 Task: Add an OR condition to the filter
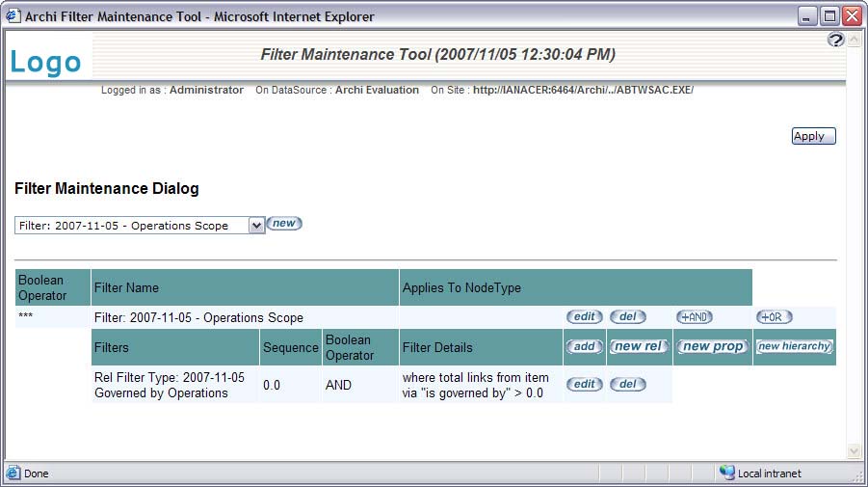pyautogui.click(x=773, y=317)
